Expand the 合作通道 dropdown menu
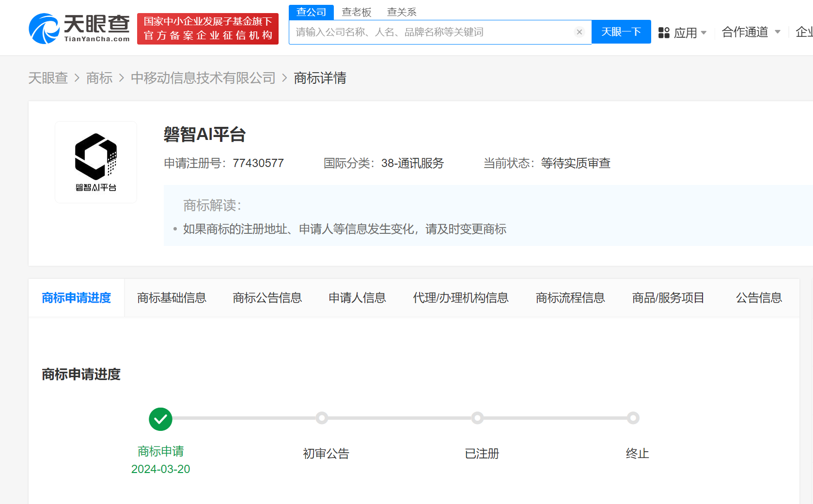Viewport: 813px width, 504px height. click(750, 32)
